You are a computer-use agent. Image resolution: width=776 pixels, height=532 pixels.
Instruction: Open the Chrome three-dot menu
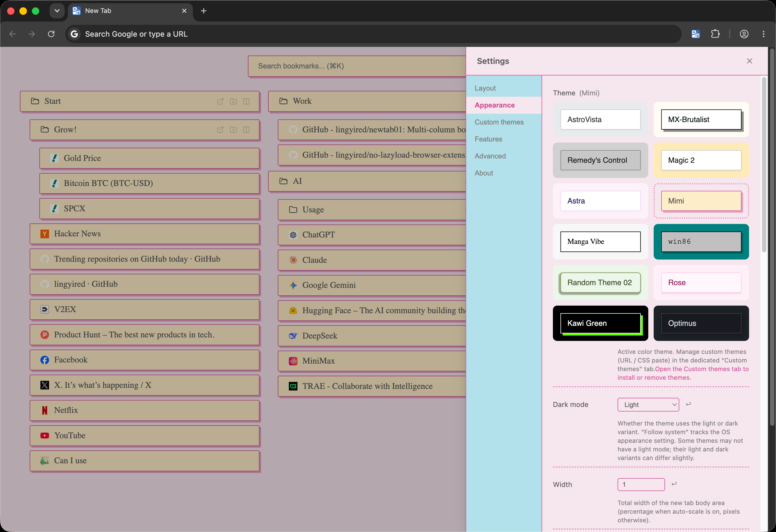coord(764,34)
